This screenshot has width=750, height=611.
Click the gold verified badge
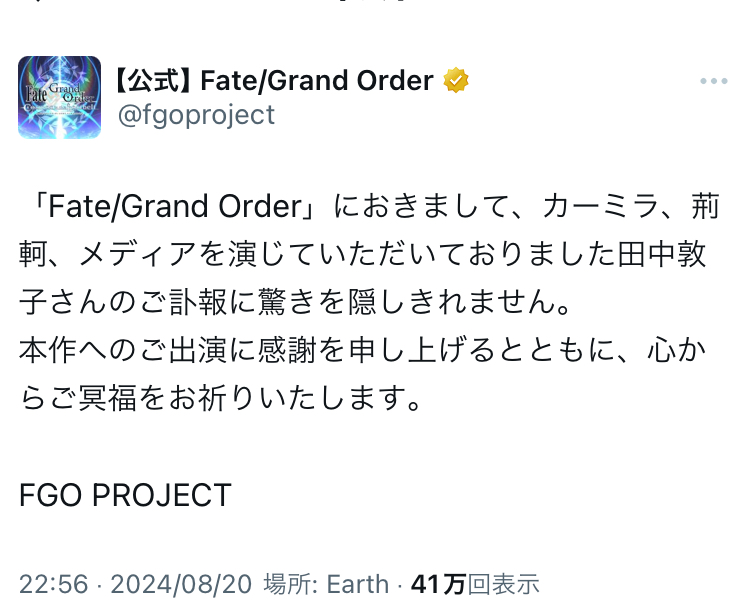[x=456, y=80]
